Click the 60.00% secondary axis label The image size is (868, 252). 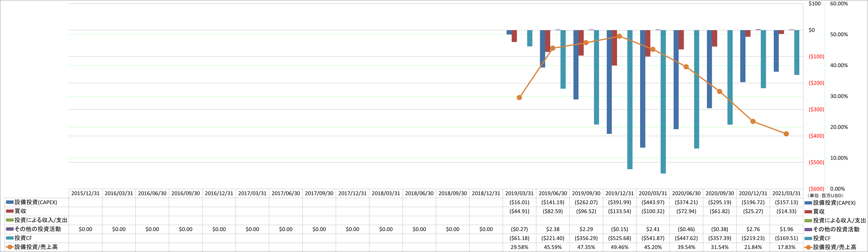tap(839, 4)
